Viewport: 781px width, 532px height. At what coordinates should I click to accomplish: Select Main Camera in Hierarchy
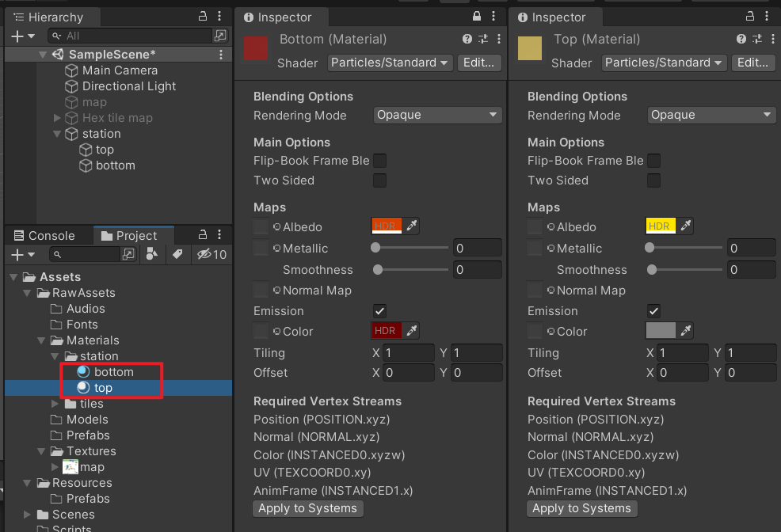[x=120, y=70]
